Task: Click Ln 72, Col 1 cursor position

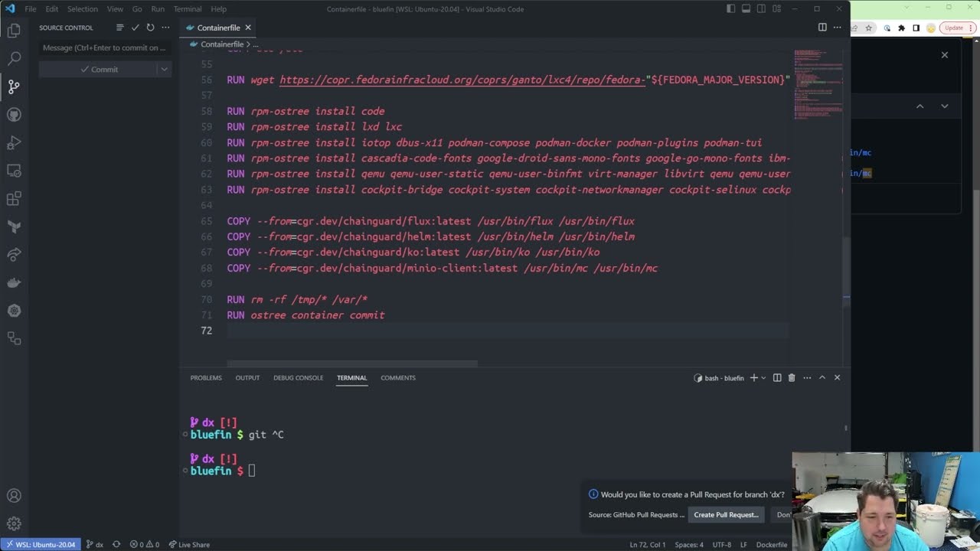Action: 648,544
